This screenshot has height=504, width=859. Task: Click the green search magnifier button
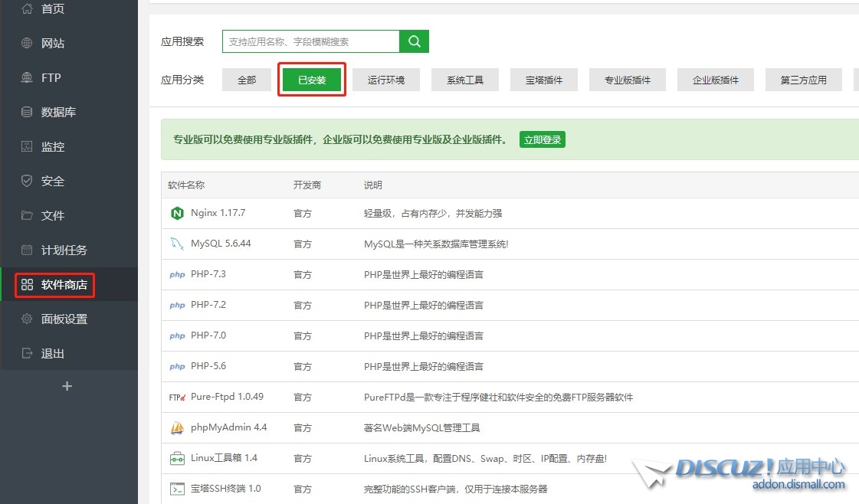tap(415, 41)
